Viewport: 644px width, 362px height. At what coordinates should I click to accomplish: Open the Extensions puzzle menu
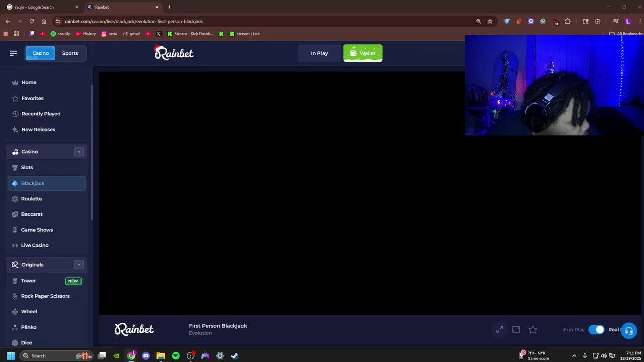pos(568,21)
